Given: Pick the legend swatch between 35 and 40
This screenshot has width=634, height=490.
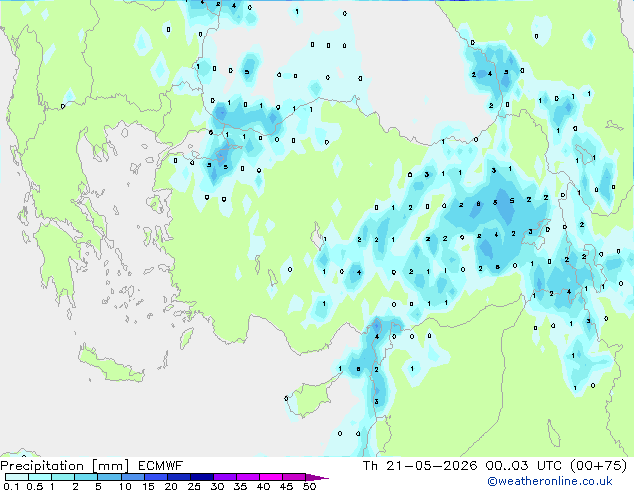Looking at the screenshot, I should coord(248,477).
